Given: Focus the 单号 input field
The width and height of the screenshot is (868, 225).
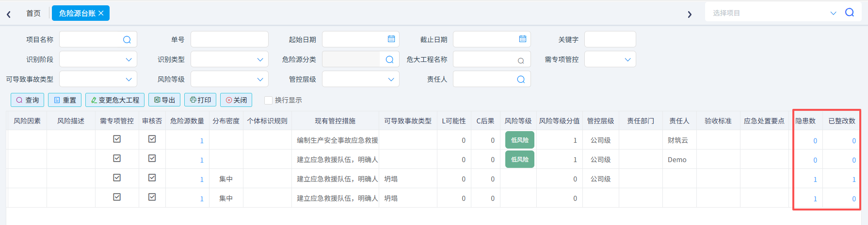Looking at the screenshot, I should click(x=229, y=39).
